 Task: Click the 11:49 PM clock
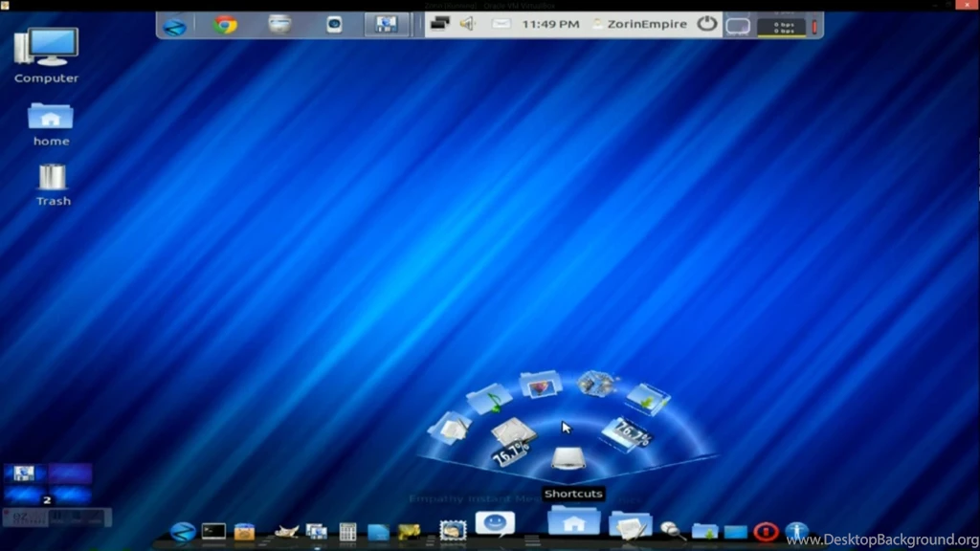550,24
